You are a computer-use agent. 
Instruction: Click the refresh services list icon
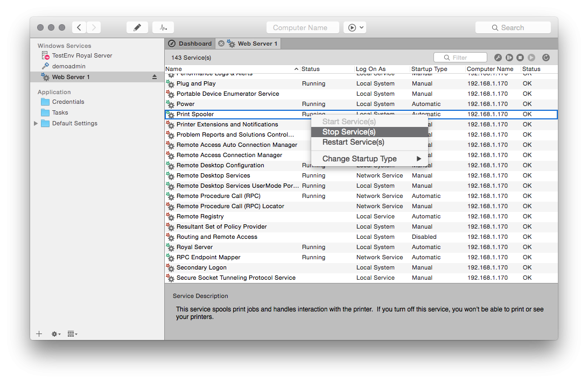(x=546, y=58)
